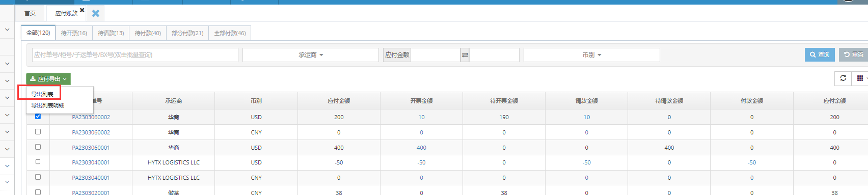Check the PA2303040001 USD row checkbox
868x195 pixels.
pos(38,162)
